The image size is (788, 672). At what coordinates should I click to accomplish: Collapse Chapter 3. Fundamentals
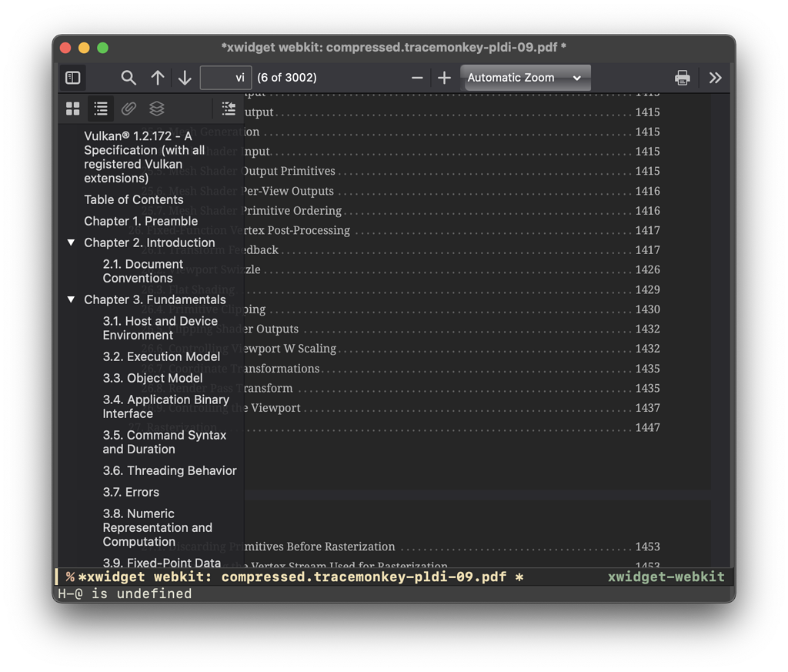pyautogui.click(x=71, y=299)
